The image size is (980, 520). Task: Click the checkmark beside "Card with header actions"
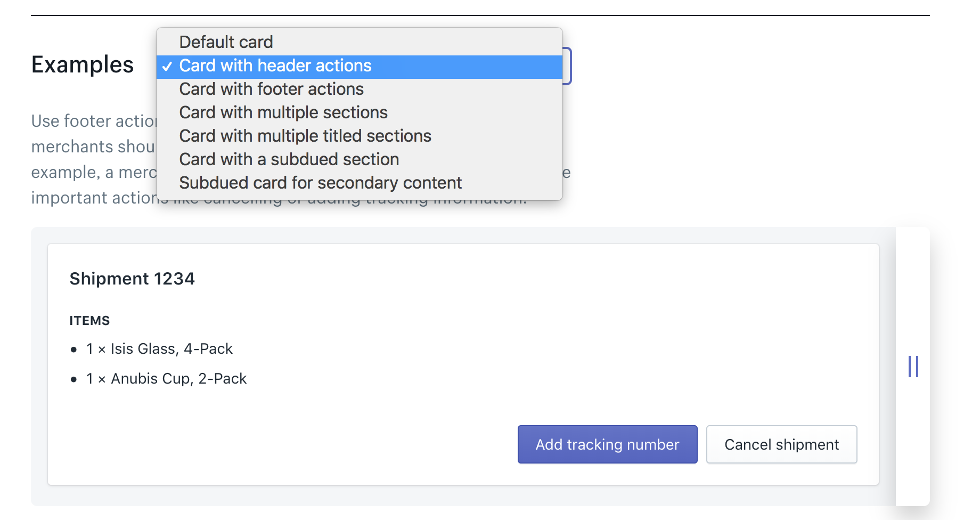coord(168,66)
